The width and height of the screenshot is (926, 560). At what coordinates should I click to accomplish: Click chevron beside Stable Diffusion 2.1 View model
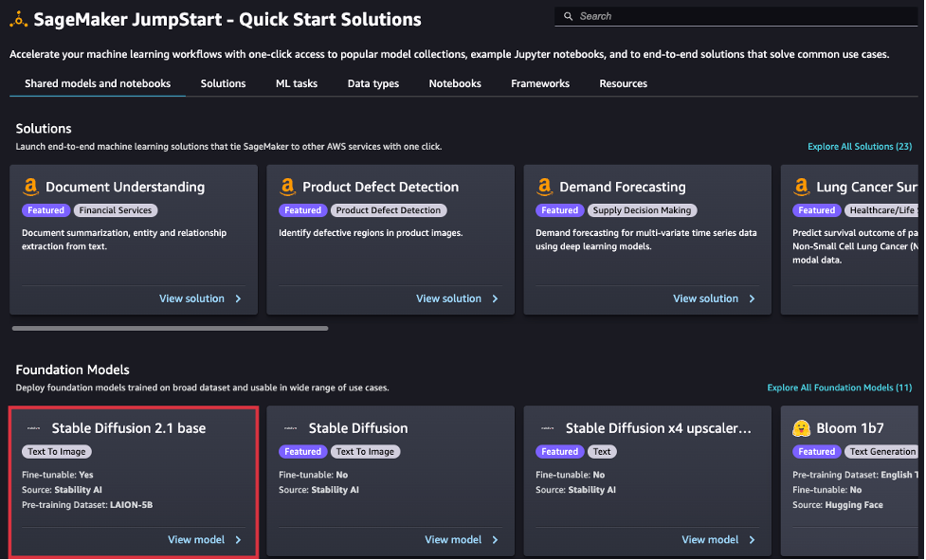pyautogui.click(x=238, y=540)
